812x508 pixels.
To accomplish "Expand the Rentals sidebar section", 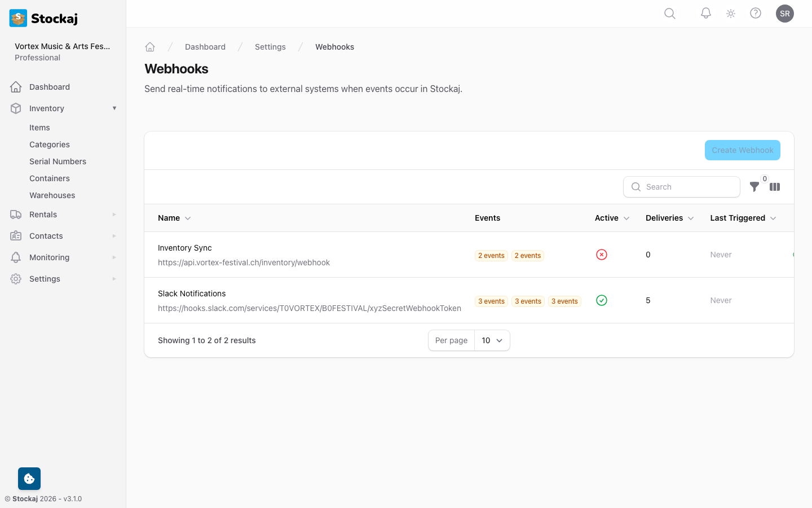I will point(43,214).
